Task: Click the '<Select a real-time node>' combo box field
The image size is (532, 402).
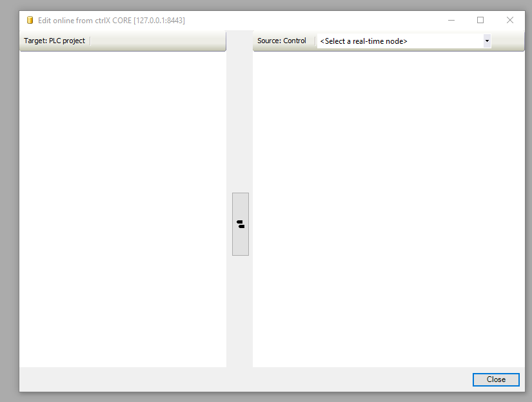Action: [404, 41]
